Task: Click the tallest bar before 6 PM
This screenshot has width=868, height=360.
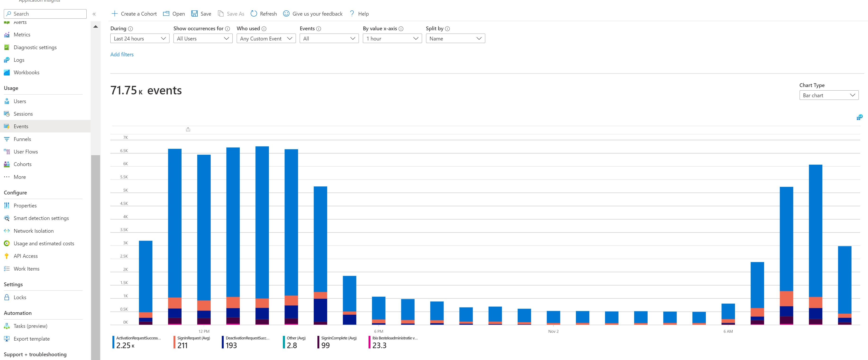Action: (262, 235)
